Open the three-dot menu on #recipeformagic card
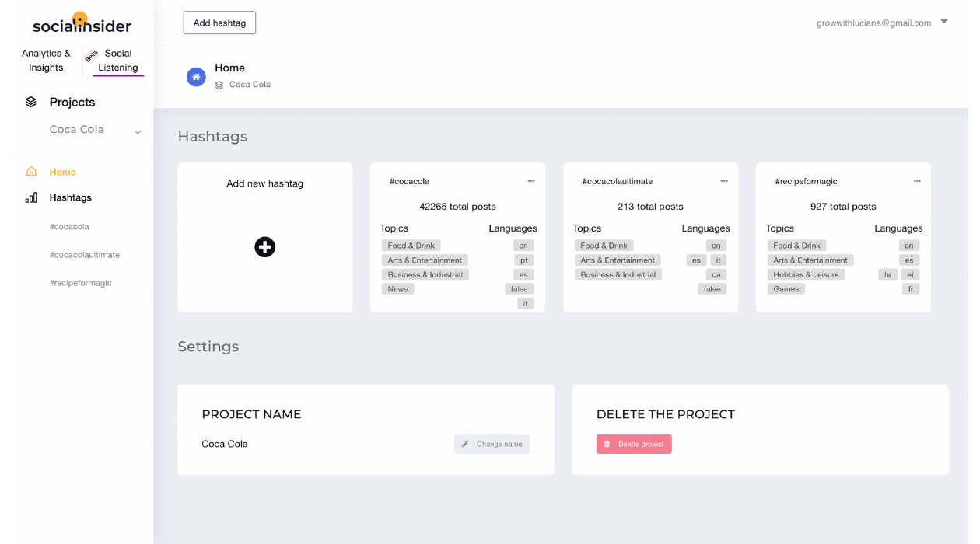This screenshot has width=980, height=544. 917,181
